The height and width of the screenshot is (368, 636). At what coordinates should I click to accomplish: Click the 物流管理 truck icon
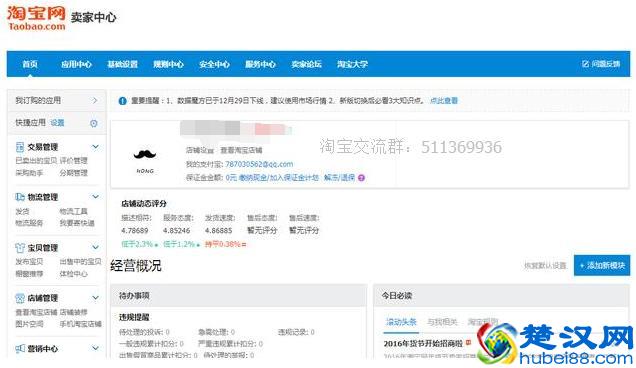coord(20,197)
